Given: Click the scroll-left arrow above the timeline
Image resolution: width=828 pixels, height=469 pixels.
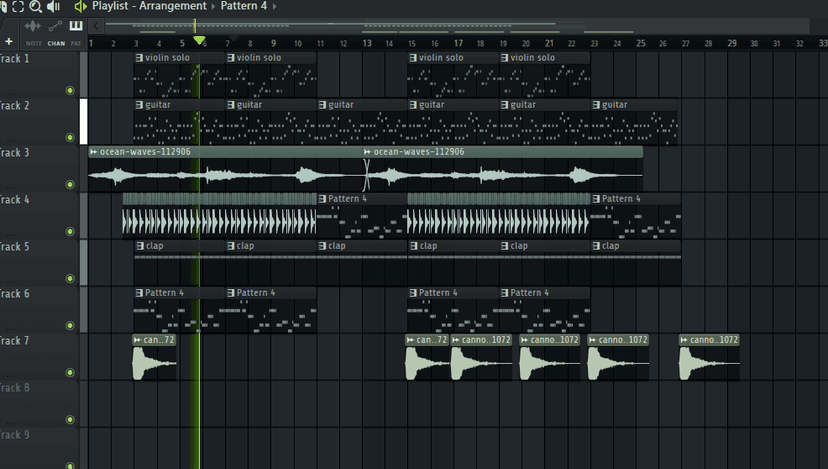Looking at the screenshot, I should point(95,23).
